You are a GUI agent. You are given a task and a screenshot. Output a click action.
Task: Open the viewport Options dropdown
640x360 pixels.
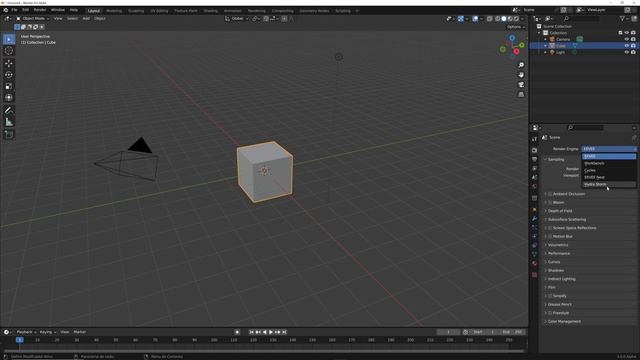point(516,27)
